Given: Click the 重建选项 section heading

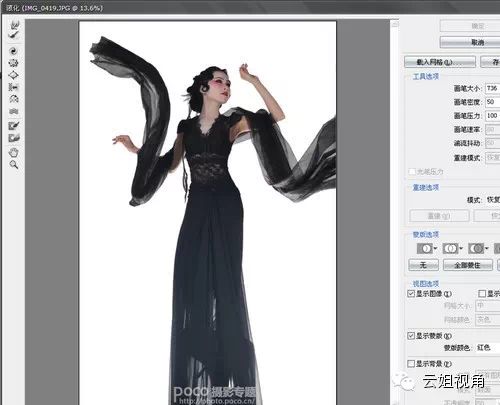Looking at the screenshot, I should coord(426,187).
